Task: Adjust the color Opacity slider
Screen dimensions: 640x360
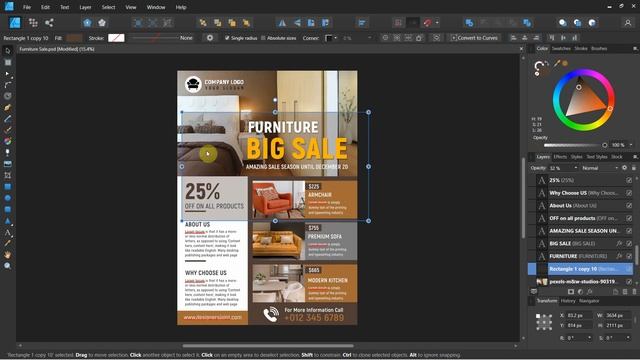Action: [x=575, y=145]
